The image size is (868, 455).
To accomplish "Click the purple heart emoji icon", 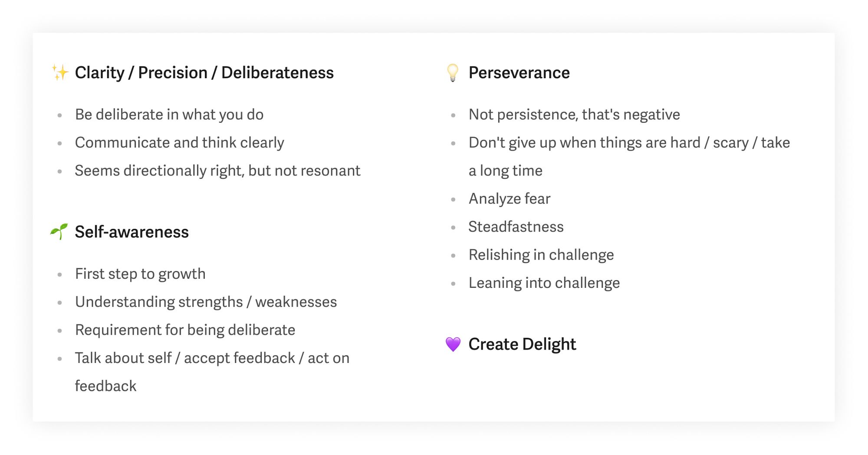I will coord(453,344).
